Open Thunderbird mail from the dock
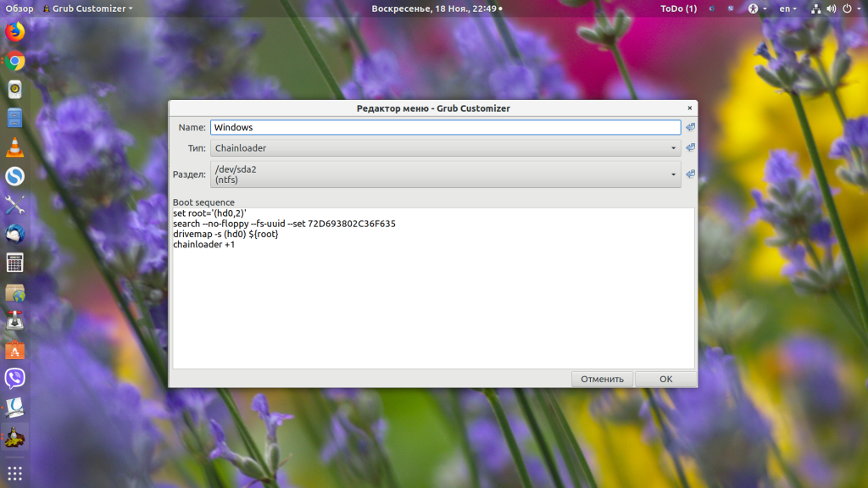The image size is (868, 488). click(14, 234)
